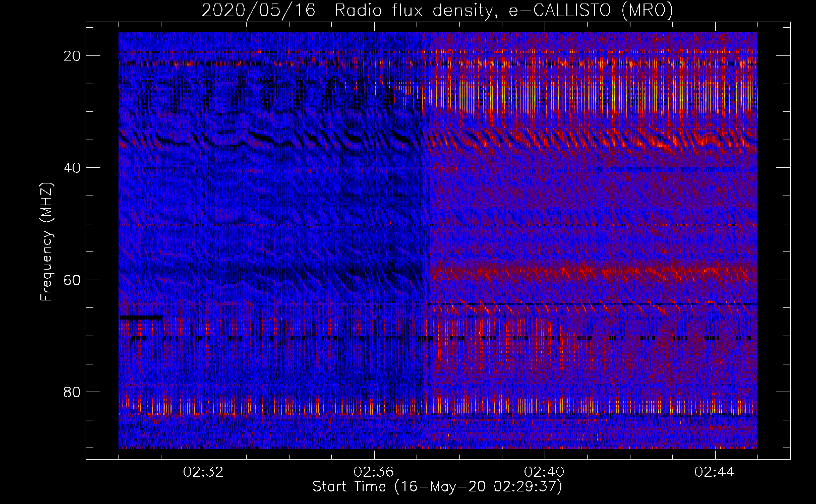
Task: Click the '40' frequency tick label
Action: [73, 167]
